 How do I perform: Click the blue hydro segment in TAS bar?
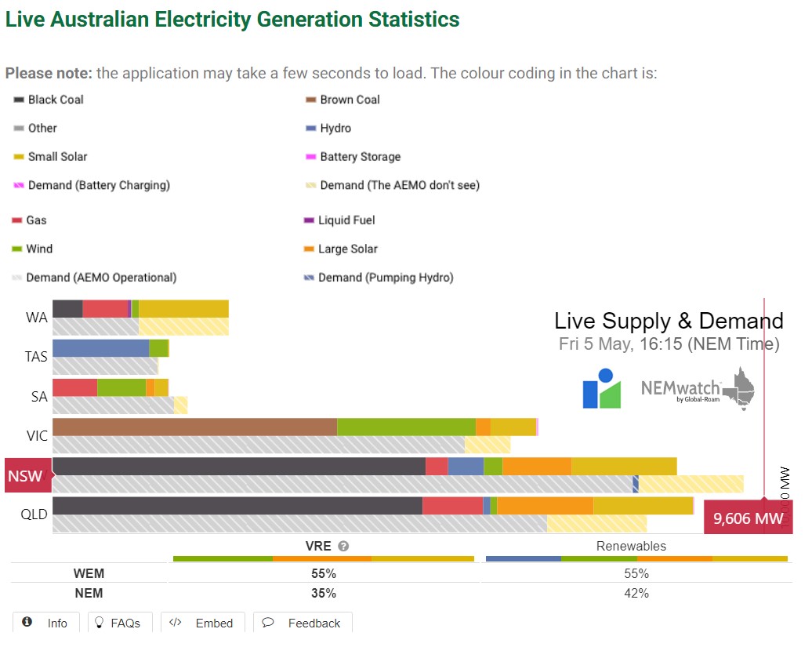tap(100, 348)
